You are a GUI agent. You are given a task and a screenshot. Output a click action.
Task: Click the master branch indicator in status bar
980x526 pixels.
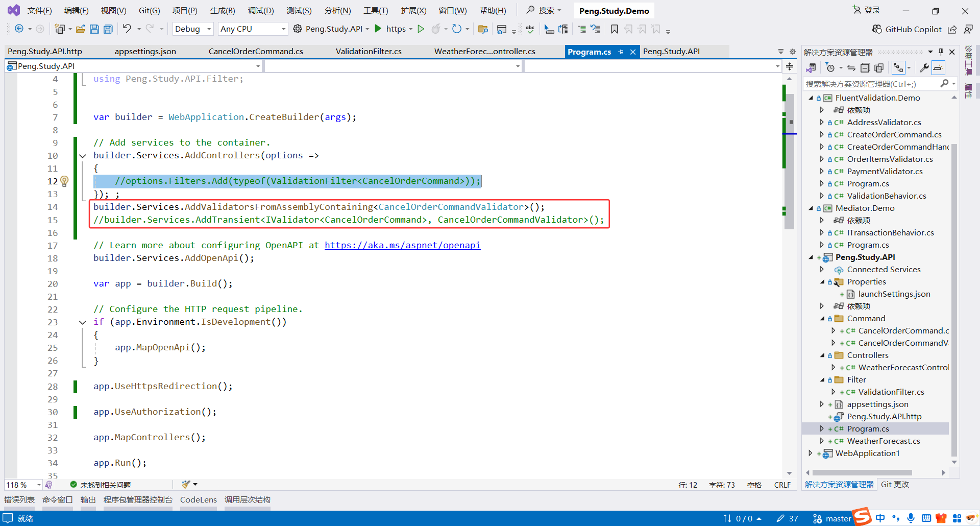pos(832,519)
